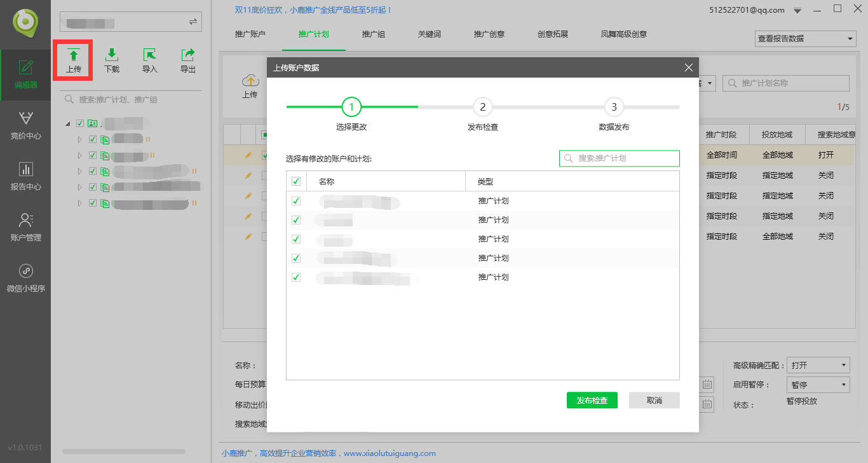
Task: Click the cloud 上传 icon in the main panel
Action: pyautogui.click(x=250, y=81)
